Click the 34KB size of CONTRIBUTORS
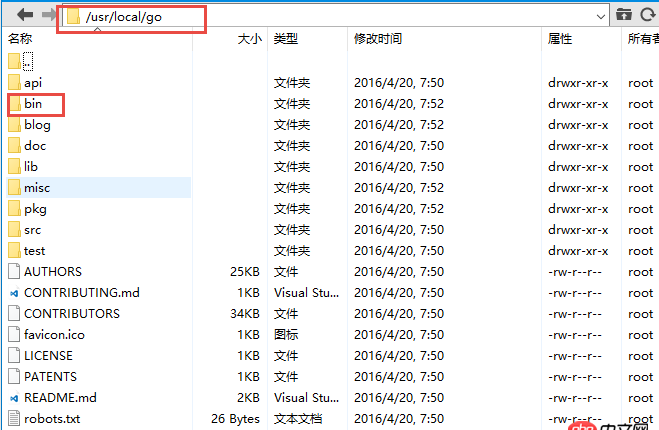Viewport: 659px width, 430px height. [x=245, y=314]
